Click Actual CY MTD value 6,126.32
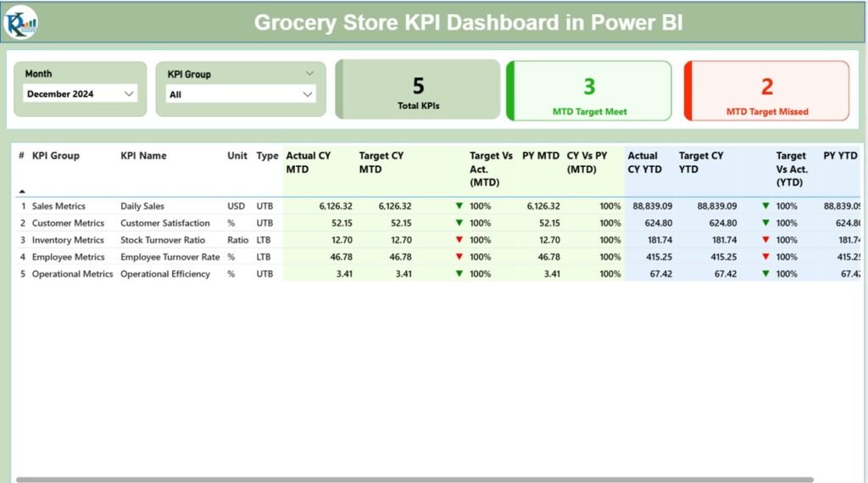This screenshot has width=868, height=483. [336, 206]
